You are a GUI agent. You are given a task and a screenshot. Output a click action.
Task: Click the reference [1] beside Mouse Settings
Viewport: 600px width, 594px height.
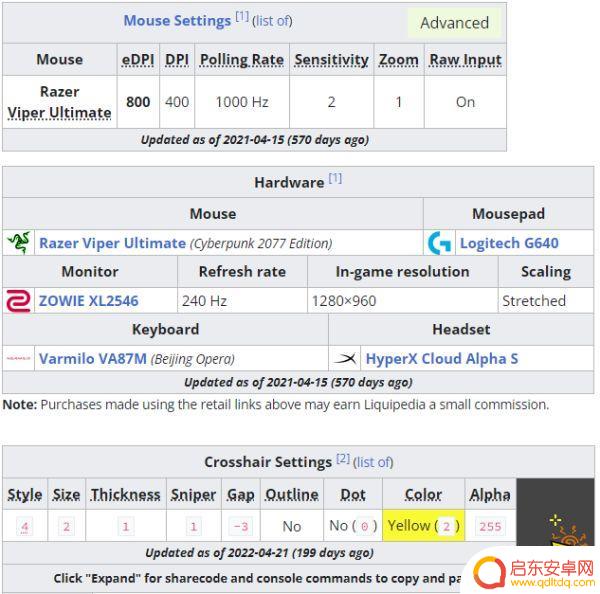(241, 16)
